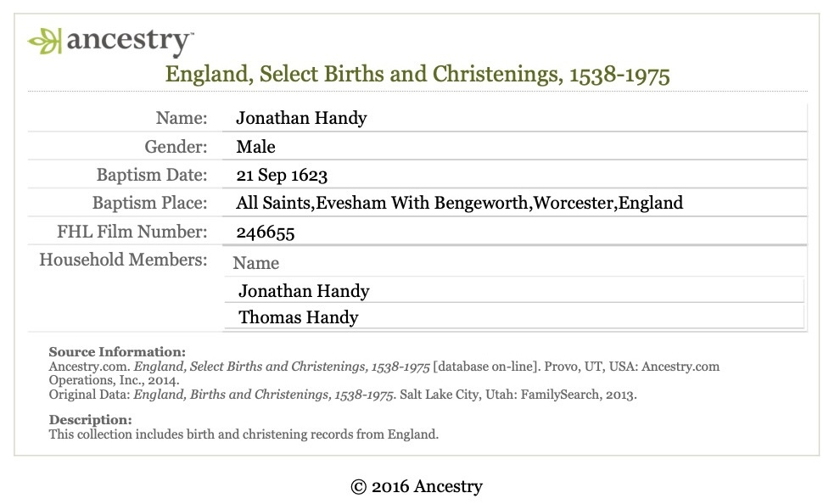Click the italic database title in source citation

pos(282,367)
